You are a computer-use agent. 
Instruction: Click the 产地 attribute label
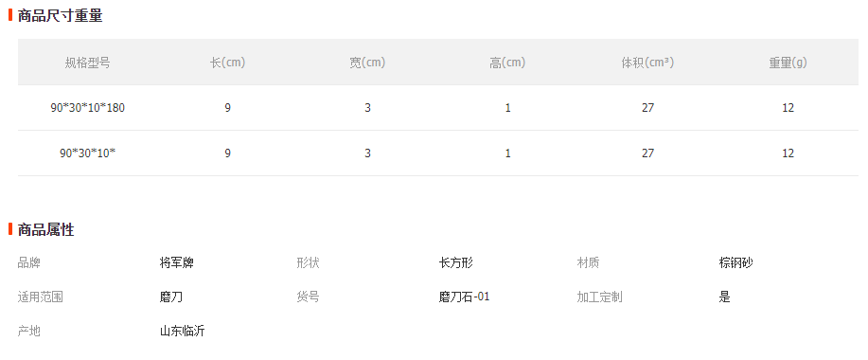tap(28, 332)
